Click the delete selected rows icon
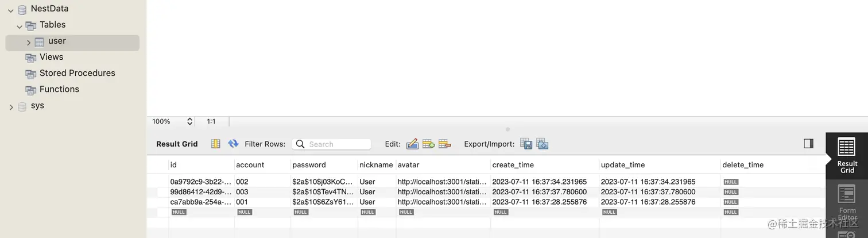Image resolution: width=868 pixels, height=238 pixels. point(444,144)
